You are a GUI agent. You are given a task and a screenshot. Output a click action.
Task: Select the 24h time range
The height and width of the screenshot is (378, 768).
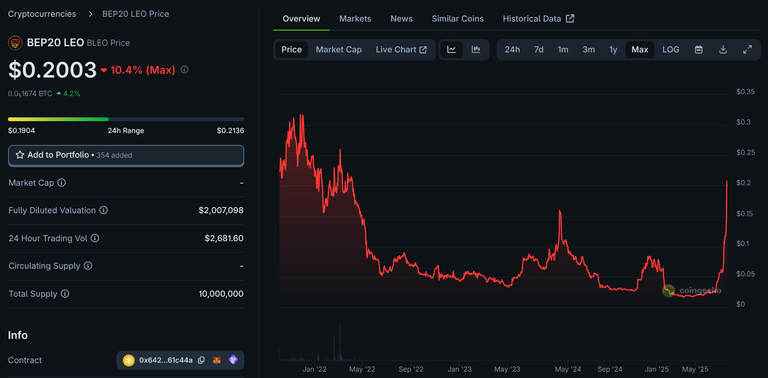point(512,49)
